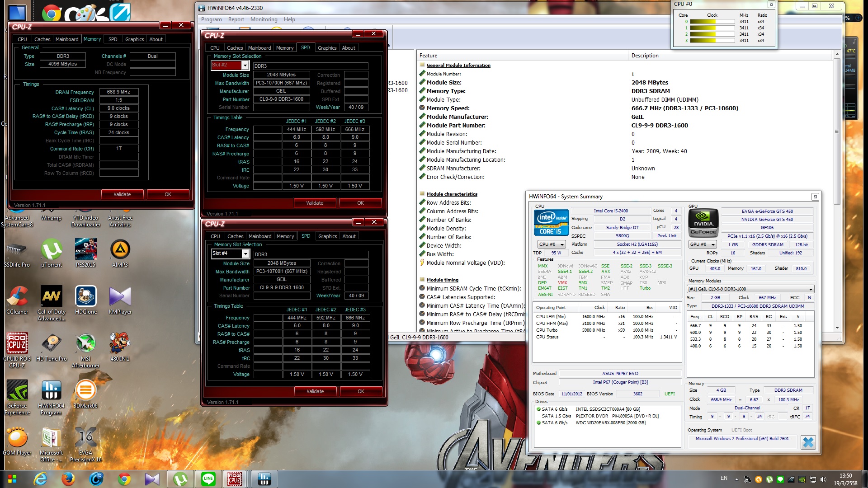Open CCleaner desktop icon
The image size is (868, 488).
point(18,297)
